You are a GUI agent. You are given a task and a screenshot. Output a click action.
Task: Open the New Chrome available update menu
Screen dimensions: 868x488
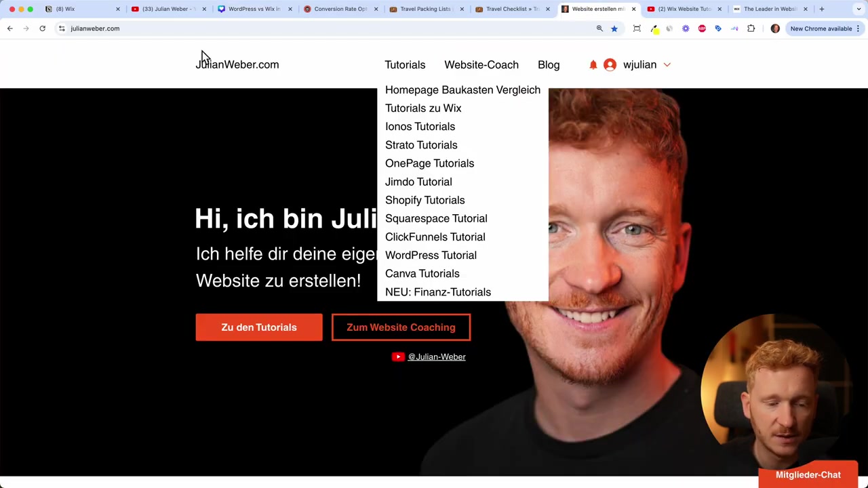coord(825,28)
